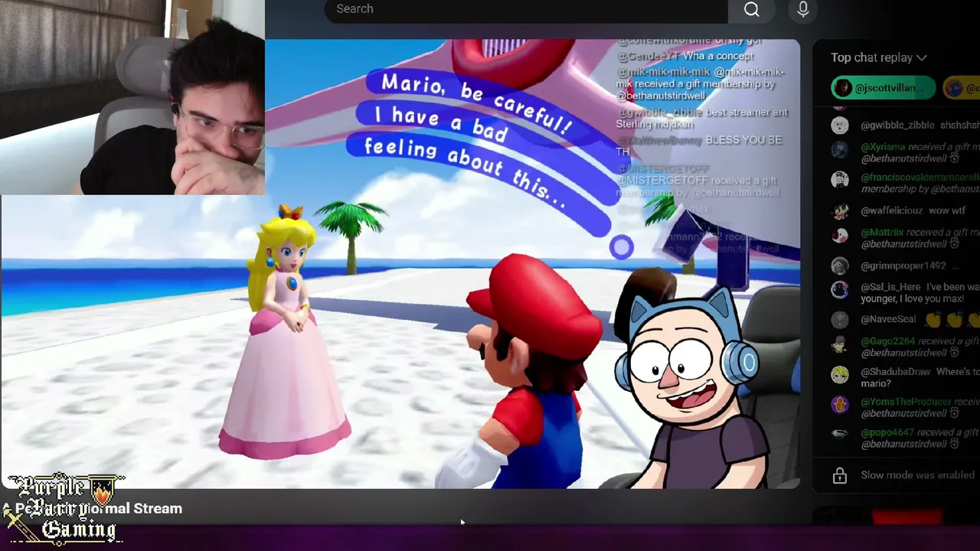The width and height of the screenshot is (980, 551).
Task: Click the @waffeliciouz username in chat
Action: [x=893, y=210]
